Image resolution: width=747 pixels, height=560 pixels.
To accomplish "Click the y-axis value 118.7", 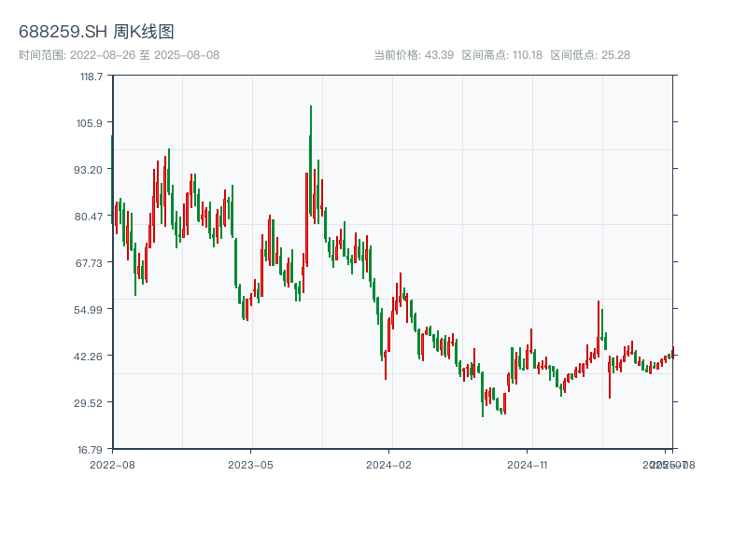I will click(x=91, y=77).
